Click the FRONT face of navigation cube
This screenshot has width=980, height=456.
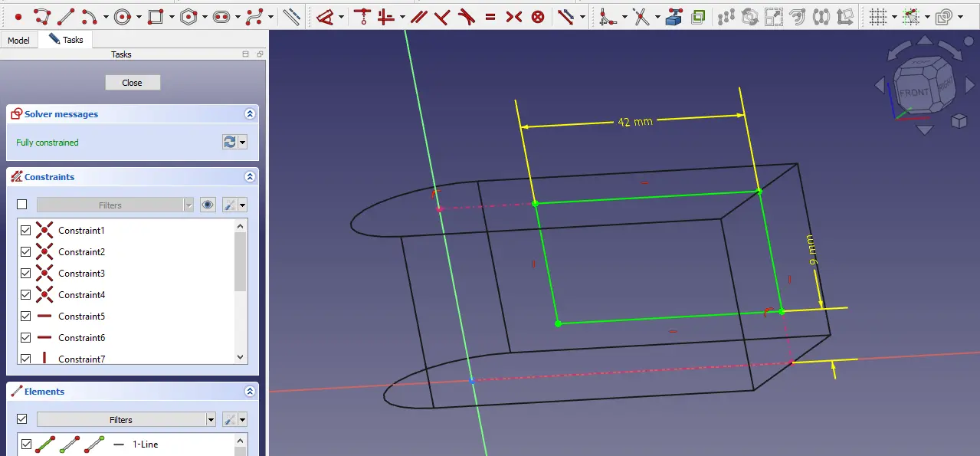(x=913, y=92)
